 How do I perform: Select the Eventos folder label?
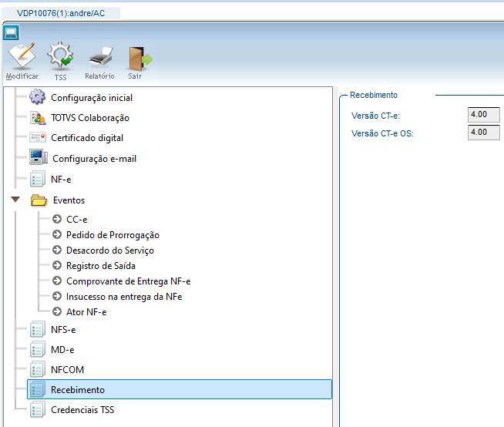point(69,200)
